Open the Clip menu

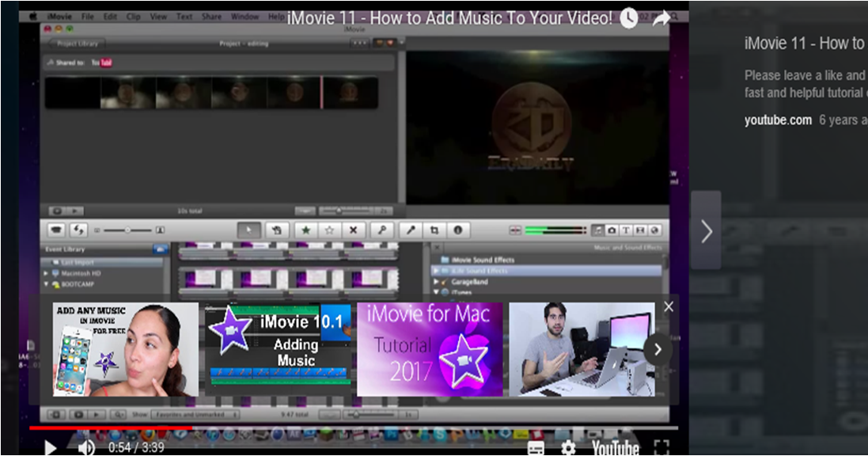[134, 17]
